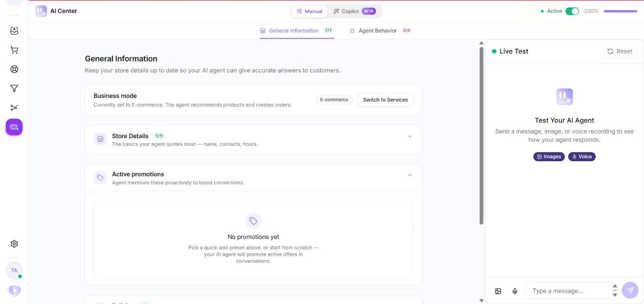Select the highlighted AI Center sidebar icon
The height and width of the screenshot is (304, 644).
tap(14, 127)
